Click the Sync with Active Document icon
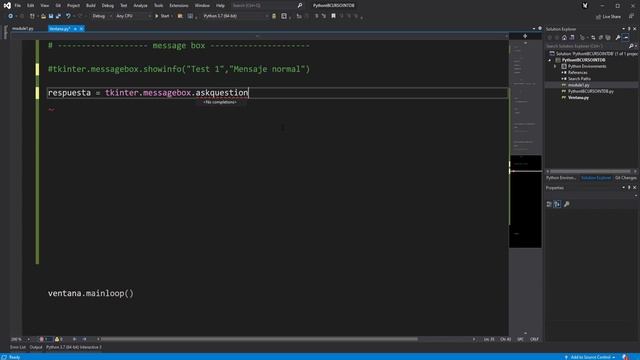The width and height of the screenshot is (640, 360). (x=593, y=38)
